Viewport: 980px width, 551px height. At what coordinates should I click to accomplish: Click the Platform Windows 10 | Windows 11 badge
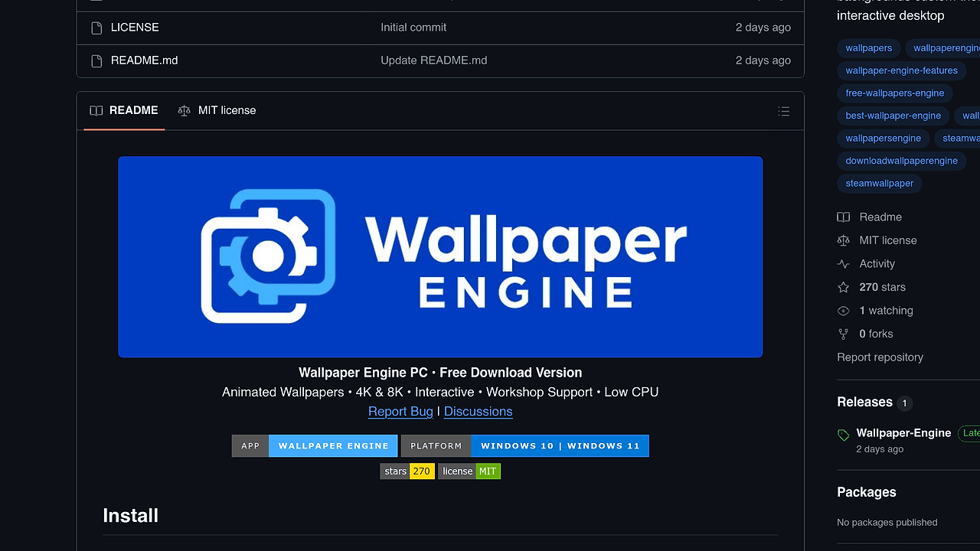(x=524, y=446)
